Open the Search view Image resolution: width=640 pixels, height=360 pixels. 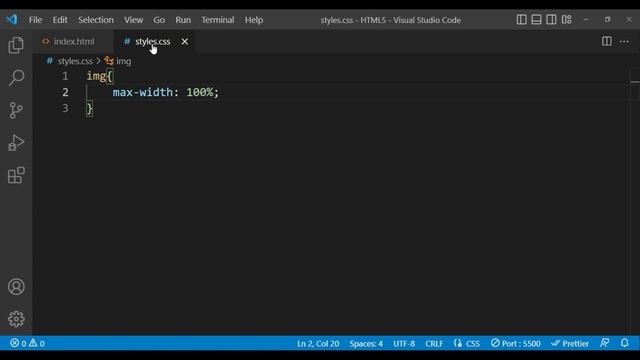pyautogui.click(x=16, y=78)
